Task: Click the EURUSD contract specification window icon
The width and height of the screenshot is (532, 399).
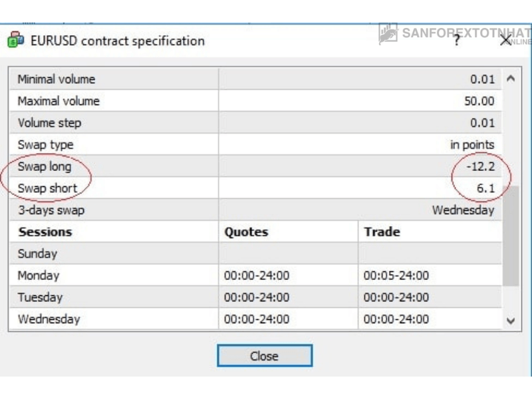Action: (15, 39)
